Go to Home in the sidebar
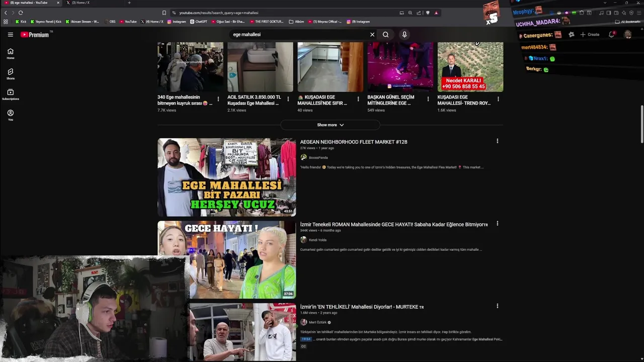This screenshot has width=644, height=362. click(11, 53)
